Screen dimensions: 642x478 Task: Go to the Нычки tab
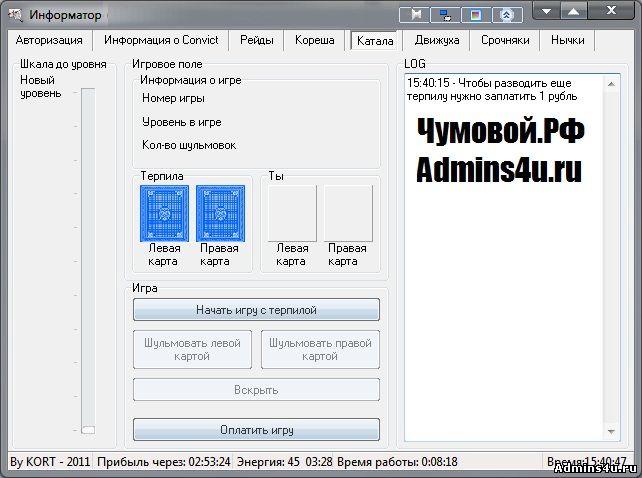[x=567, y=41]
